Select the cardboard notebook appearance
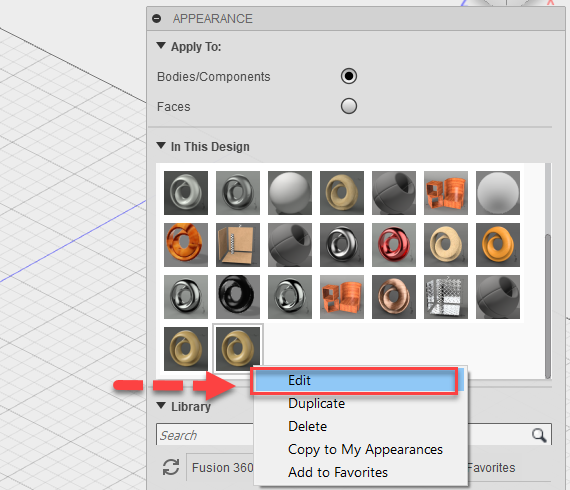 238,245
